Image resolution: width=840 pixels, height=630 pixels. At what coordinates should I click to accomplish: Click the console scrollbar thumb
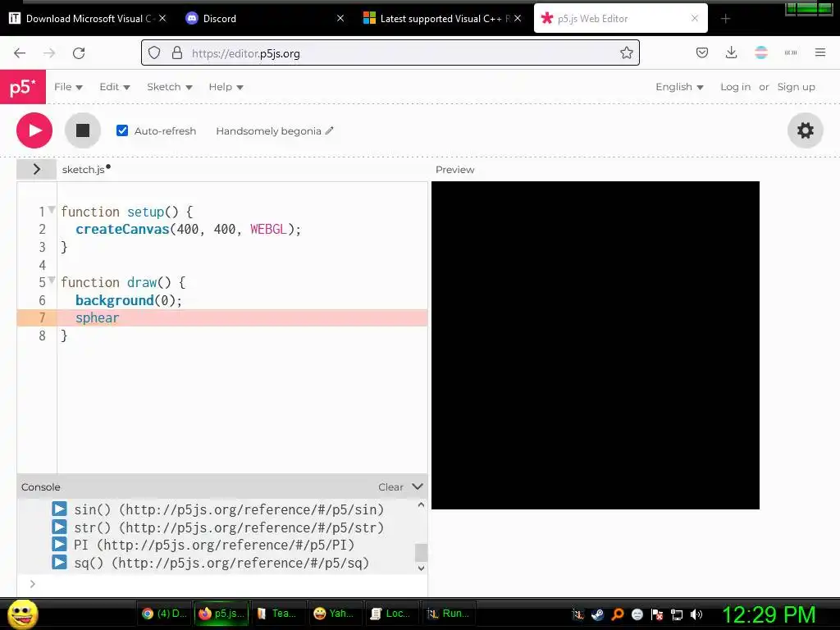tap(422, 552)
